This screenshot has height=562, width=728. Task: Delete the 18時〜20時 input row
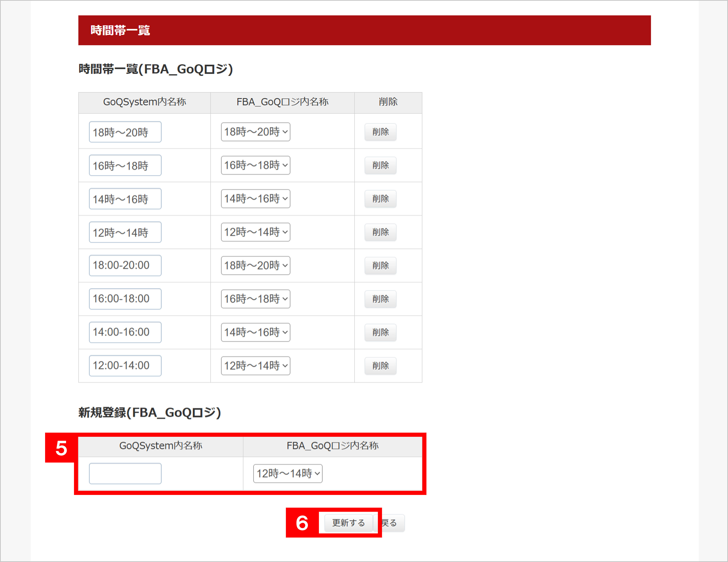click(x=380, y=132)
